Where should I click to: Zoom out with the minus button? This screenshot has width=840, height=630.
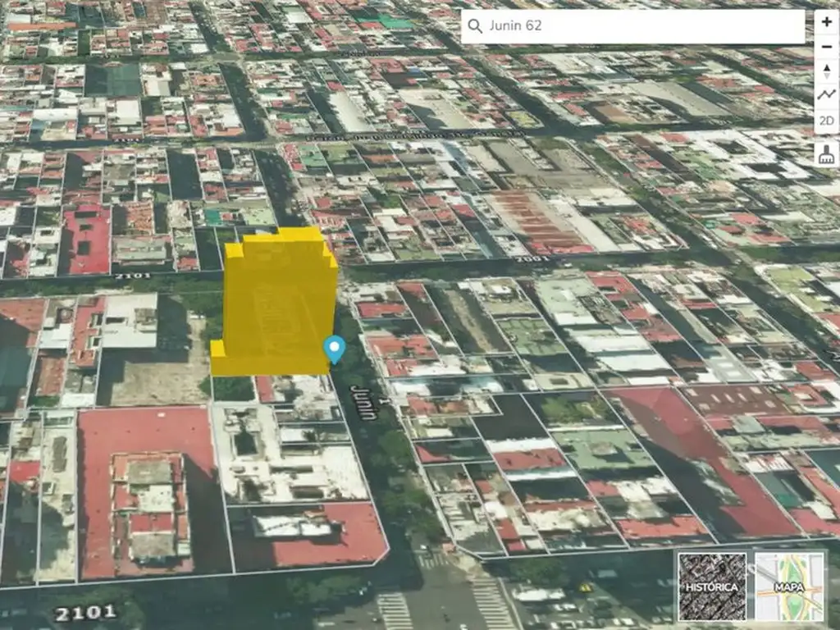[826, 47]
